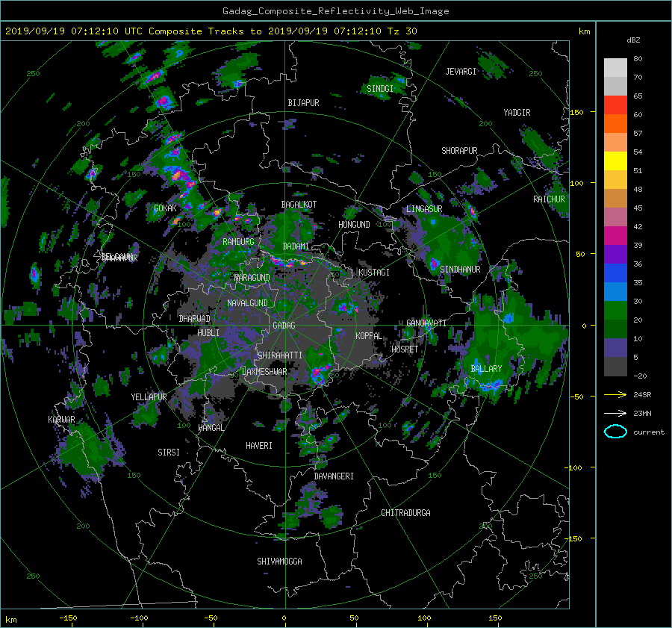Click the HUNGUND city label
The image size is (672, 628).
coord(354,225)
